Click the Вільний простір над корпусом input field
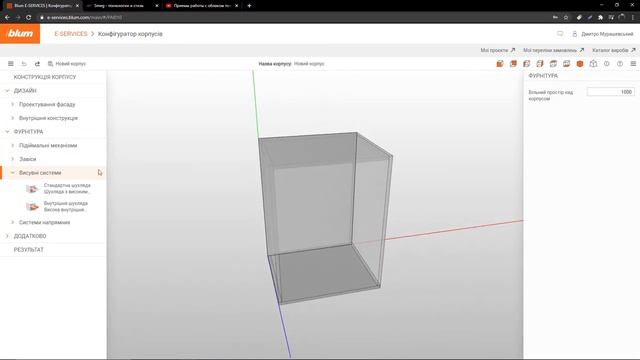 611,92
